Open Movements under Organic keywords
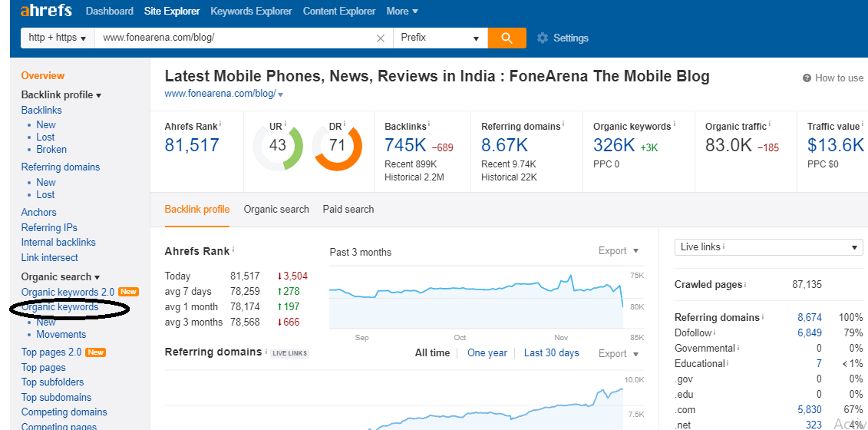 [61, 334]
